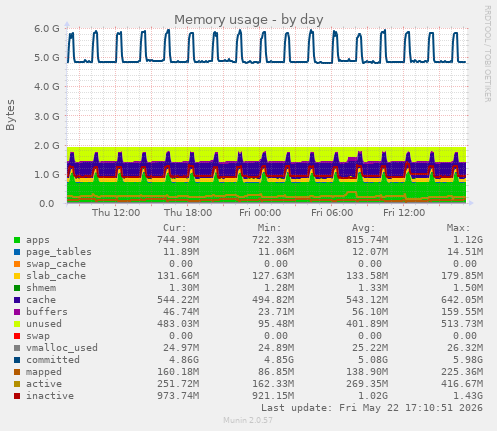This screenshot has width=497, height=431.
Task: Click the swap red legend swatch
Action: pos(17,336)
